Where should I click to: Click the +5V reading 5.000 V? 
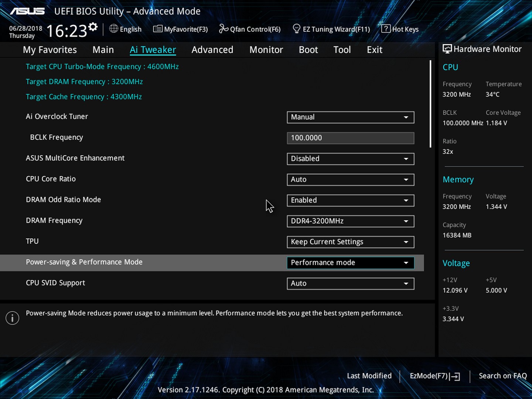pyautogui.click(x=497, y=290)
